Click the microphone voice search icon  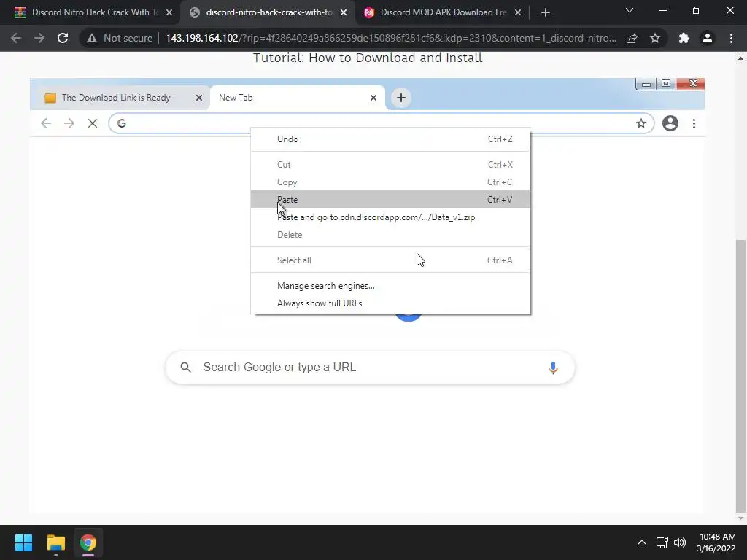pyautogui.click(x=553, y=367)
